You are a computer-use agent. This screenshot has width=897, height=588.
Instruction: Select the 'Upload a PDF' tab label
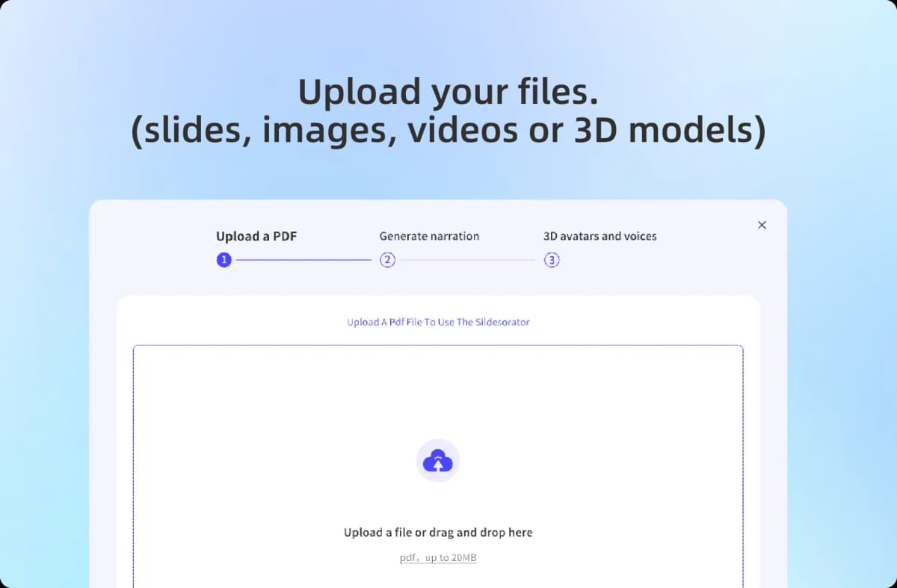(x=256, y=236)
